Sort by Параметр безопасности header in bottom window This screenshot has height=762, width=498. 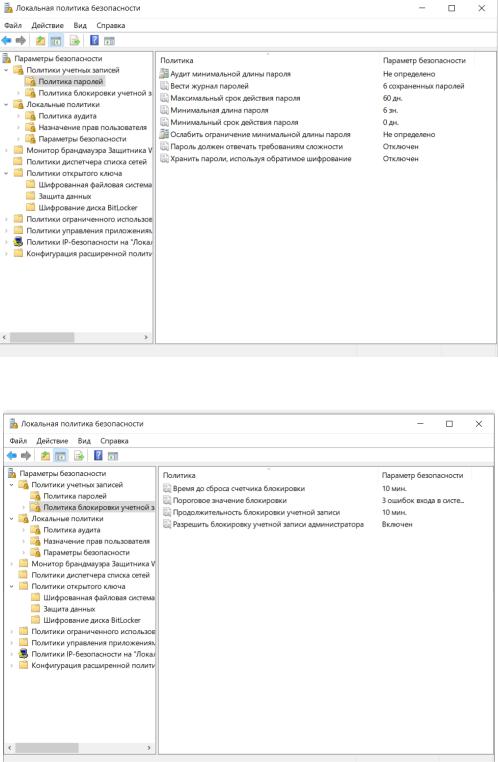click(x=422, y=475)
